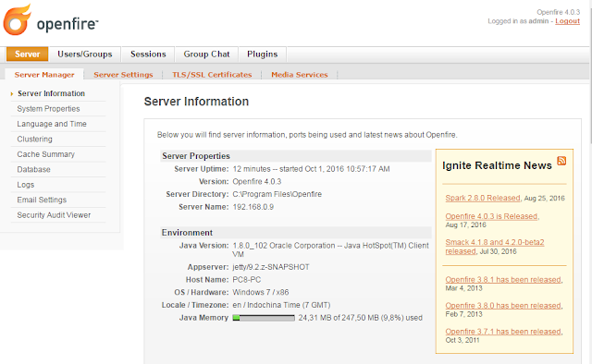
Task: Click the 'Openfire 4.0.3' text above Logout
Action: pos(559,12)
